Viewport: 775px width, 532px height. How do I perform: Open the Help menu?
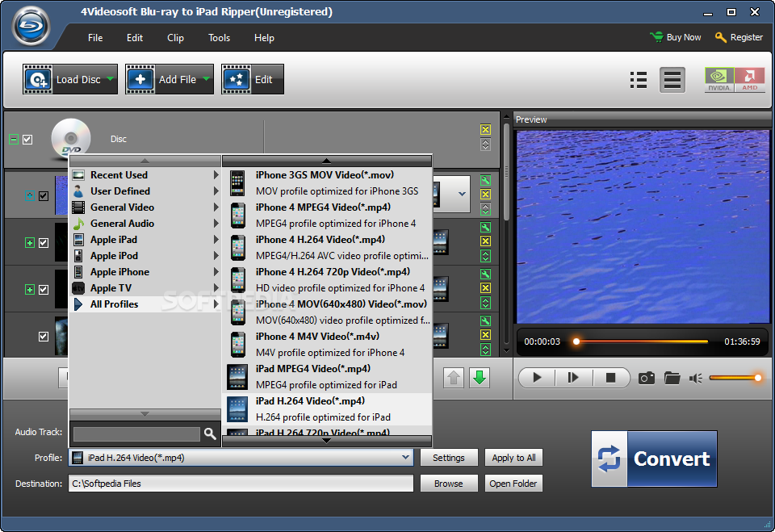click(x=264, y=38)
